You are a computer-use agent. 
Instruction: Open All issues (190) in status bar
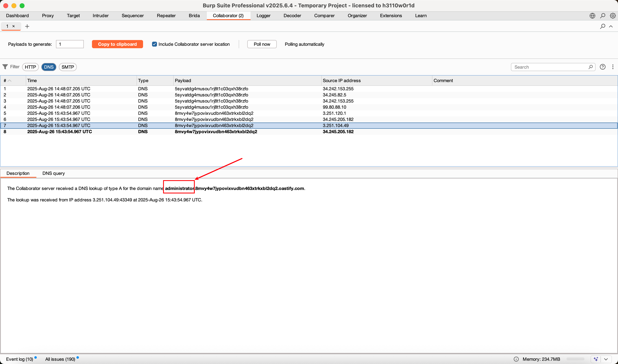point(60,359)
